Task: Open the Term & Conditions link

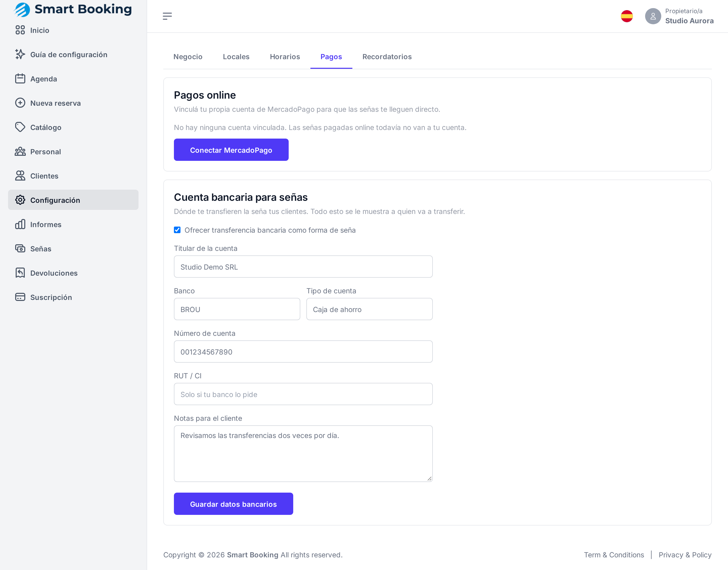Action: 614,555
